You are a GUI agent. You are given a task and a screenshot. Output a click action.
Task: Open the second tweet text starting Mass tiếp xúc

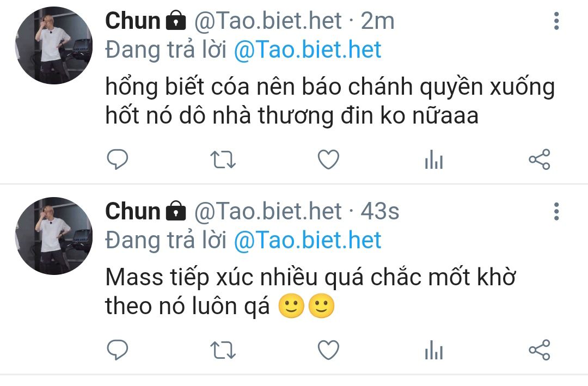tap(310, 291)
